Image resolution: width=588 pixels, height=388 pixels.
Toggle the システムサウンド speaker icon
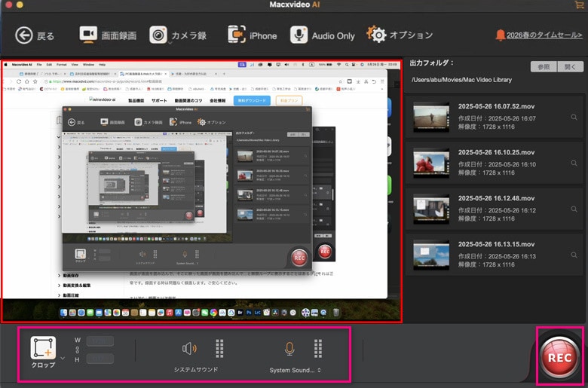click(x=189, y=349)
